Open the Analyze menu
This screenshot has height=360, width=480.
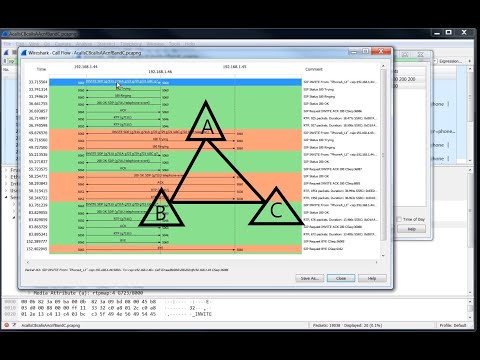[83, 44]
